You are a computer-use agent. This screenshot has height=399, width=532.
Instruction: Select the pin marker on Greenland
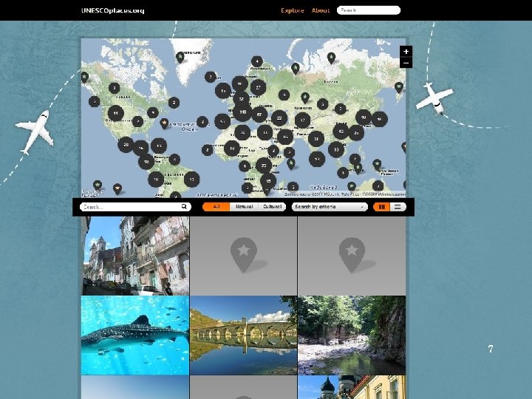(180, 58)
